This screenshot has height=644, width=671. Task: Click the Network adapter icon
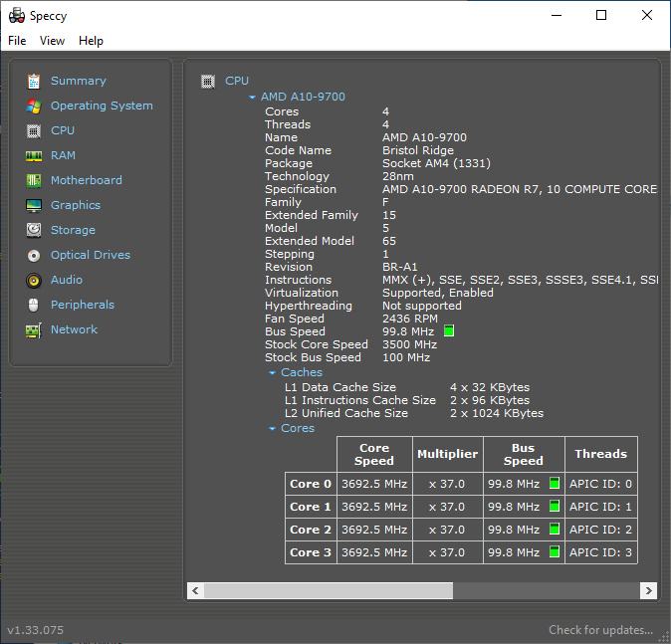[34, 329]
